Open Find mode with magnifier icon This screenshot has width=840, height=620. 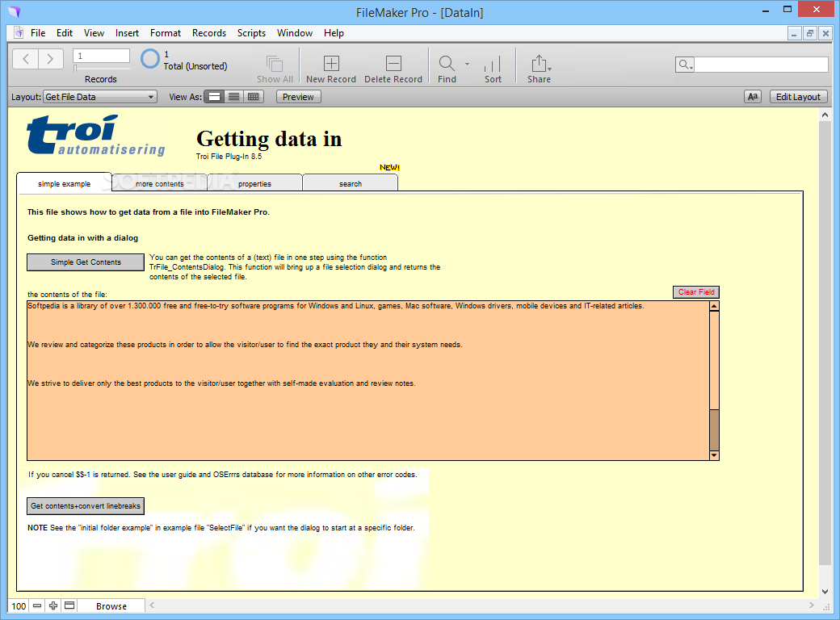click(x=447, y=64)
